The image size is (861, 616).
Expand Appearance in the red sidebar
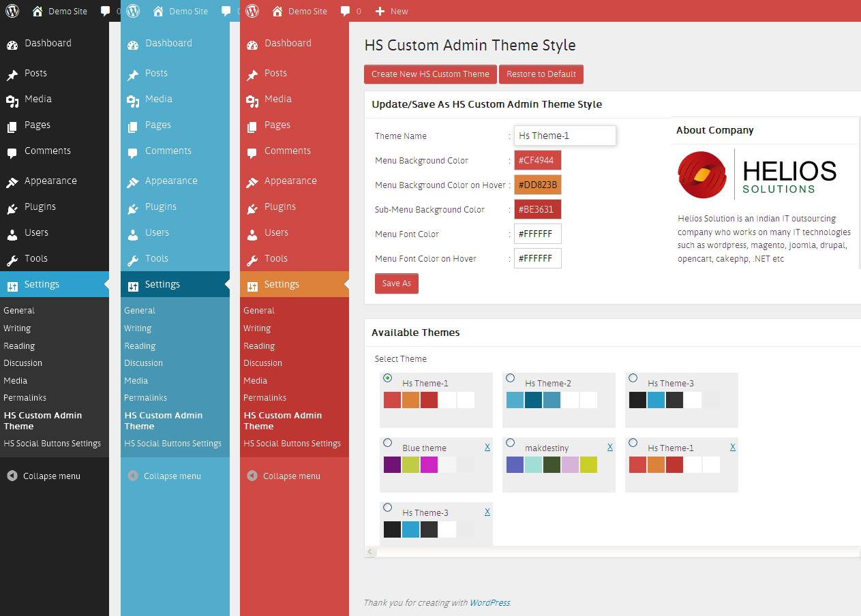(x=290, y=181)
